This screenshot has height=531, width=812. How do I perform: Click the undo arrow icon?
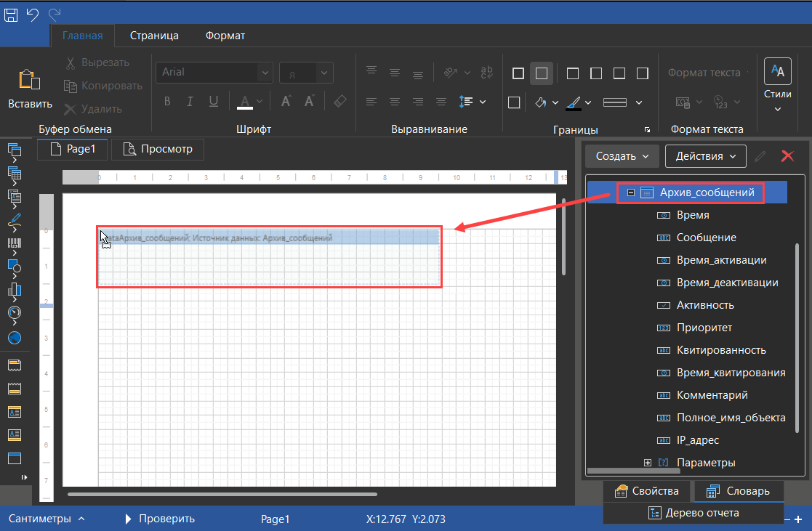click(x=33, y=14)
